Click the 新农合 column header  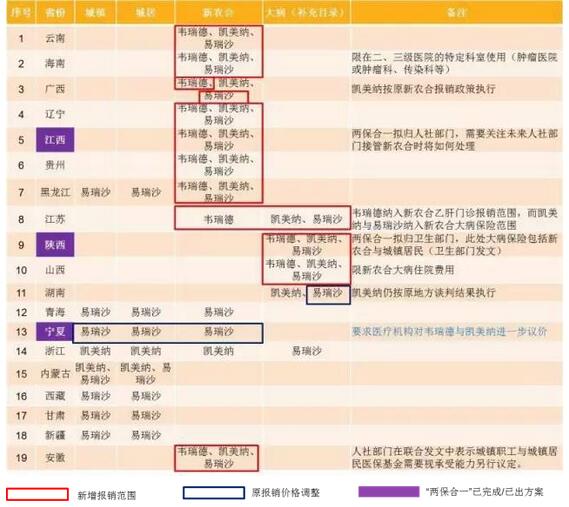click(x=218, y=12)
